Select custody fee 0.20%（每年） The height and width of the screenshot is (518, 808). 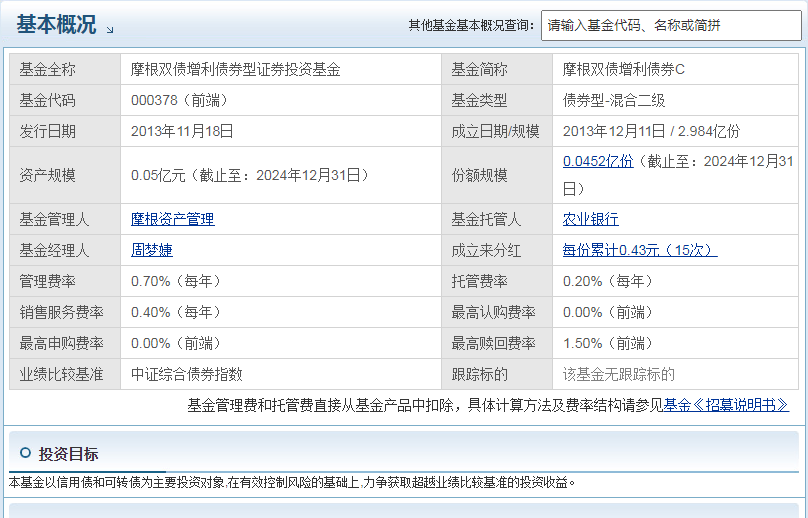coord(608,281)
